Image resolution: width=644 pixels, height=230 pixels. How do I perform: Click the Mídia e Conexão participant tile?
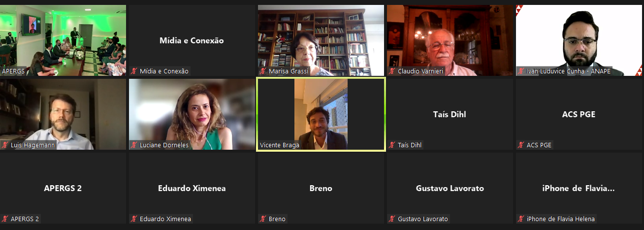[192, 40]
